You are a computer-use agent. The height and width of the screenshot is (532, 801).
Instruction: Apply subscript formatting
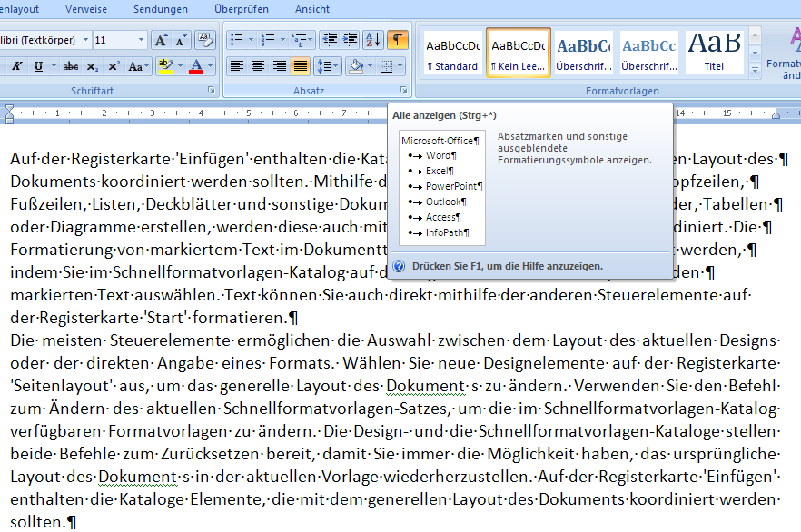[x=92, y=66]
